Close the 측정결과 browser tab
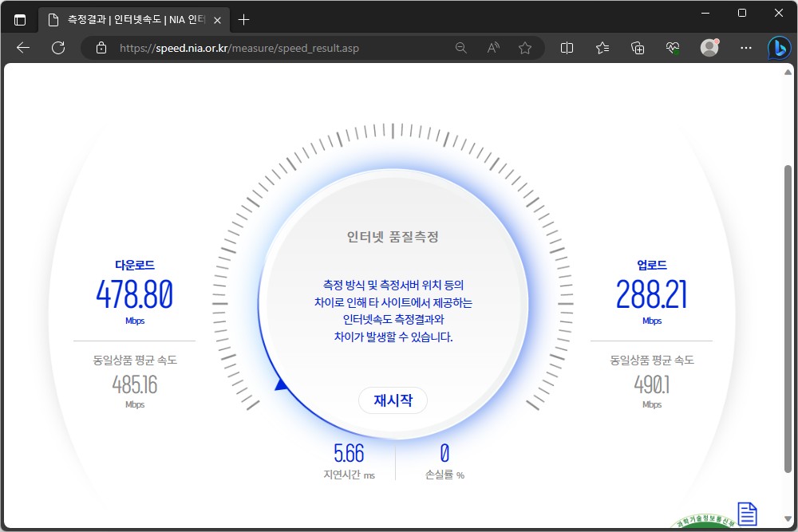The height and width of the screenshot is (532, 798). click(217, 21)
